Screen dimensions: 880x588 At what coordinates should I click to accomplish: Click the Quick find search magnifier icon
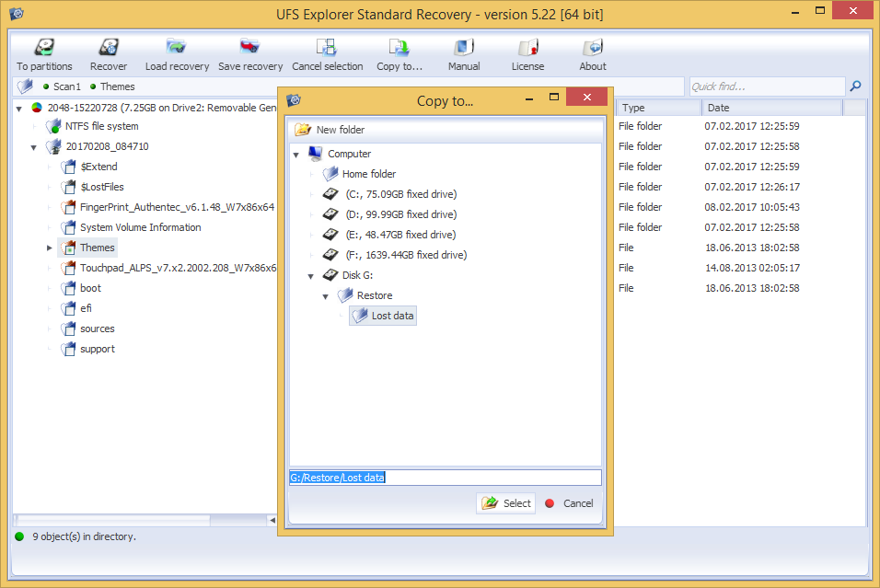coord(855,86)
